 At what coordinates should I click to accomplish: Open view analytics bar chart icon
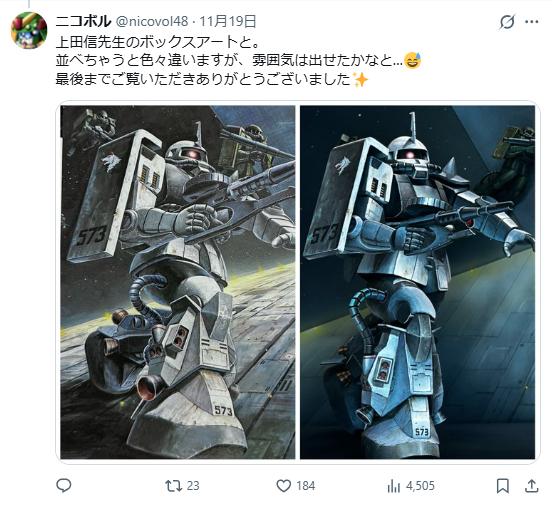tap(393, 486)
